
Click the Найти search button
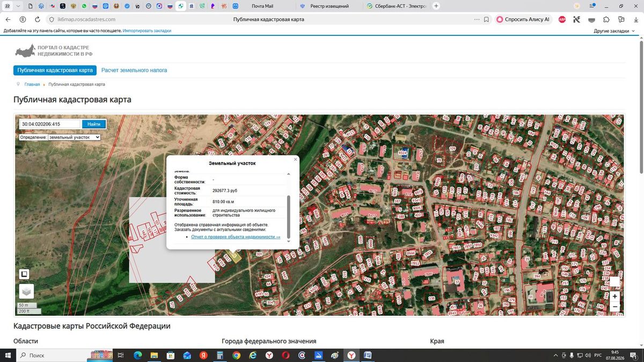[x=94, y=124]
